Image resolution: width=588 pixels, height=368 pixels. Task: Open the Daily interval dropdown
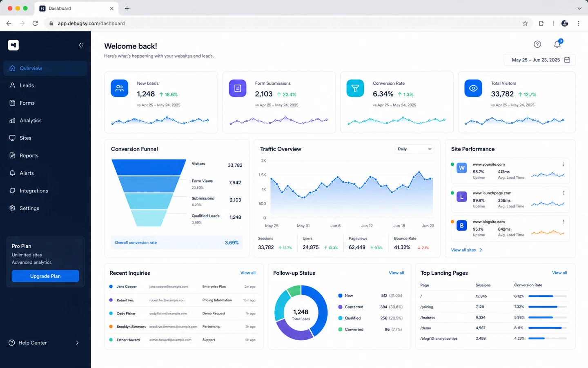(414, 149)
